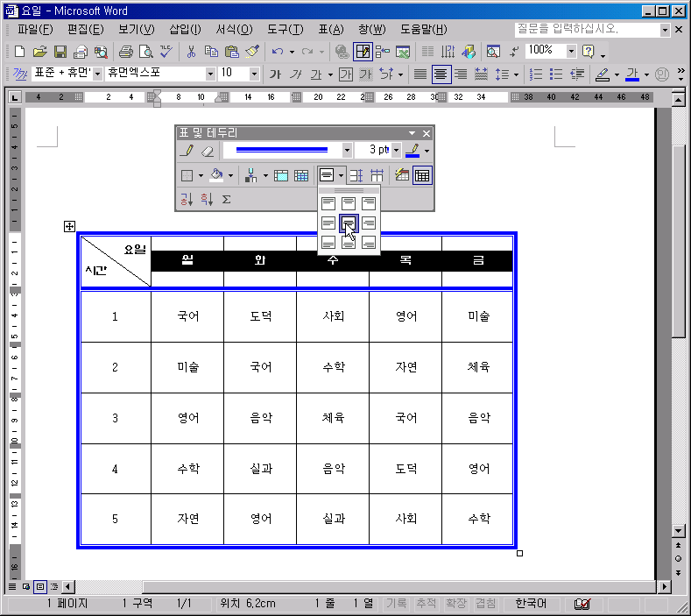Open Print Preview with the magnifier page icon
Viewport: 691px width, 616px height.
(146, 52)
